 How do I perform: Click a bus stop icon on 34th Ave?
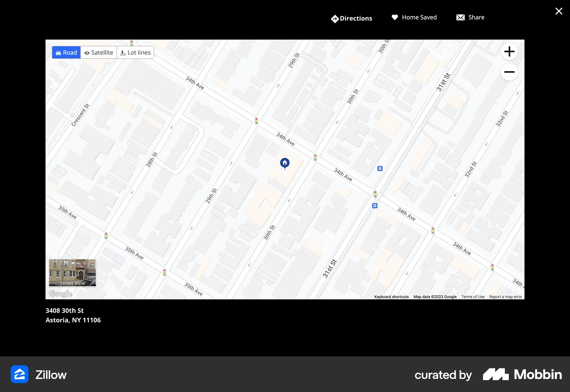click(379, 168)
